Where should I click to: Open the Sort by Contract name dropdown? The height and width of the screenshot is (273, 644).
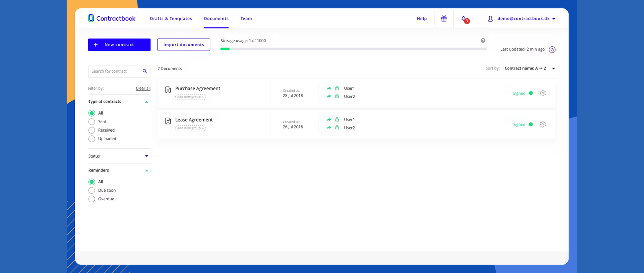[530, 68]
